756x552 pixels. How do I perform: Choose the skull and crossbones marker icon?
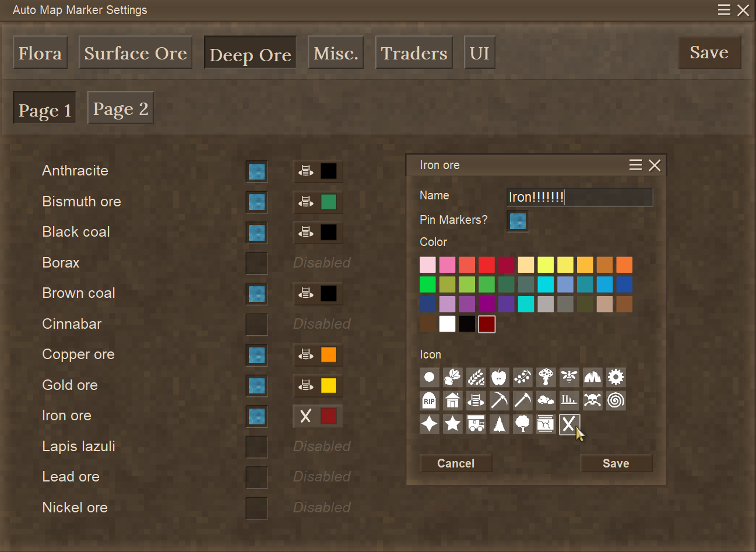[593, 400]
